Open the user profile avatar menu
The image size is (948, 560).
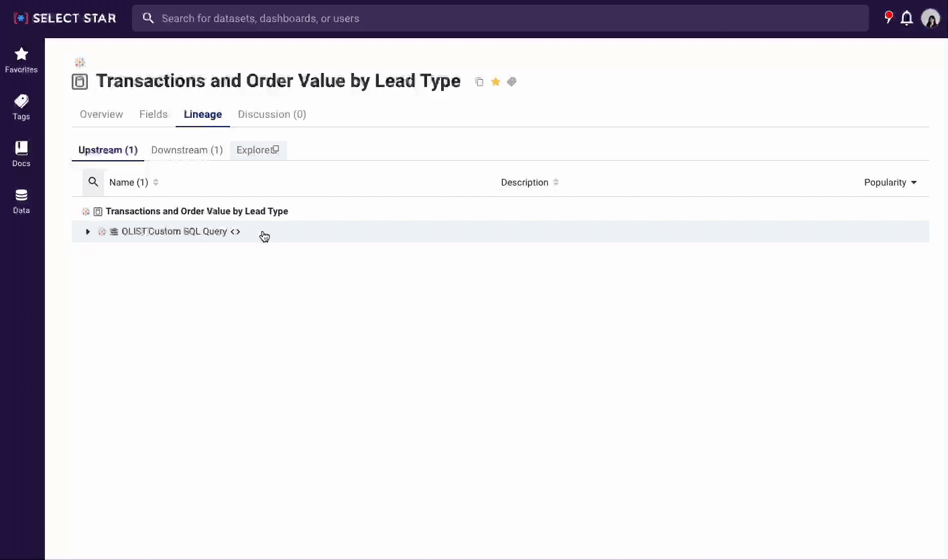[930, 18]
